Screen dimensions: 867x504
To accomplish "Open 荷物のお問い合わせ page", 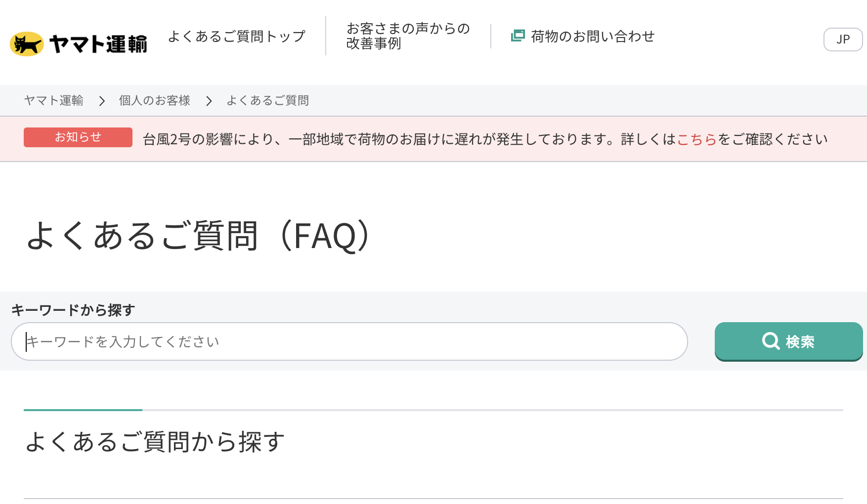I will (x=591, y=36).
